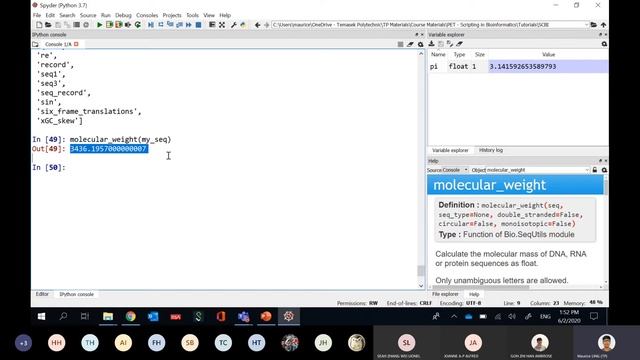The image size is (640, 360).
Task: Open PYTHONPATH manager icon
Action: click(243, 25)
